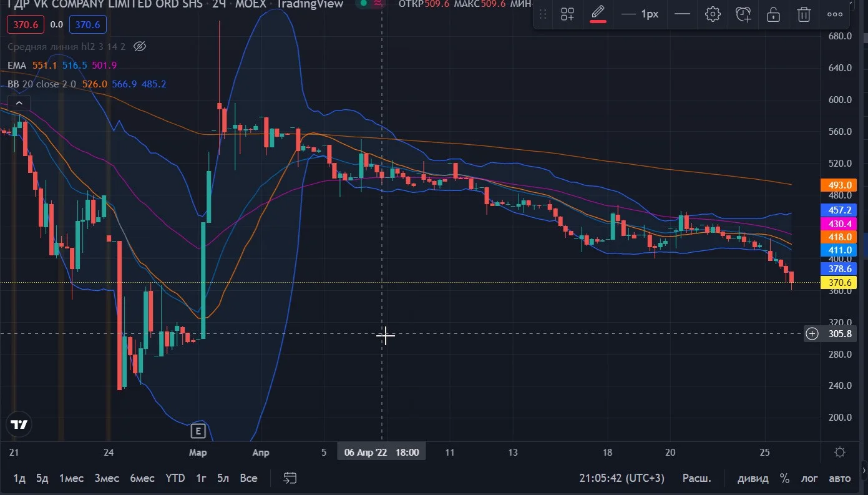Click the green market status dot in header
The width and height of the screenshot is (868, 495).
(x=363, y=3)
